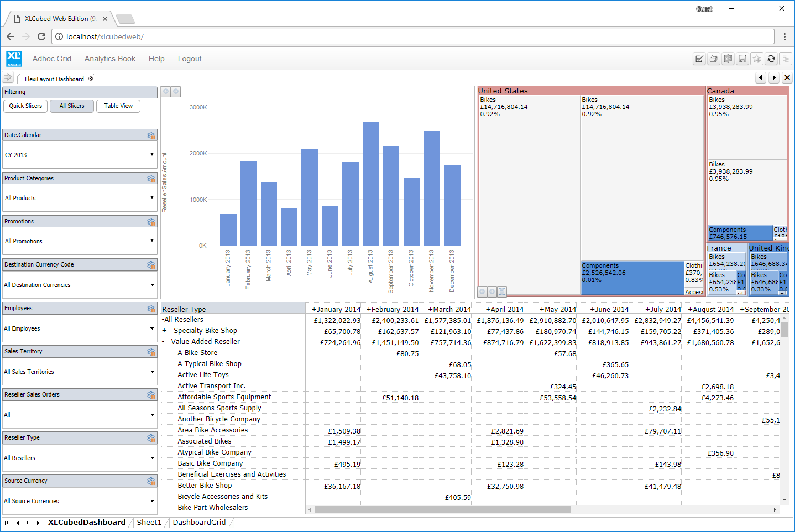Open the Promotions slicer settings gear
795x532 pixels.
tap(151, 222)
